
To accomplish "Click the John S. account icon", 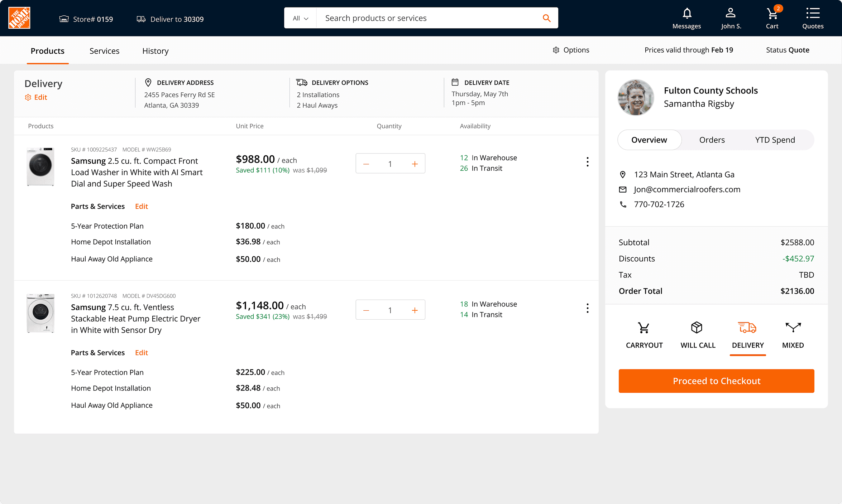I will coord(730,14).
